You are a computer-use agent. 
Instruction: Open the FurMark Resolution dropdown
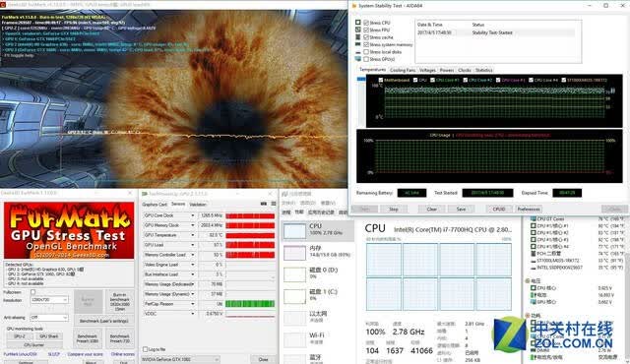click(49, 300)
